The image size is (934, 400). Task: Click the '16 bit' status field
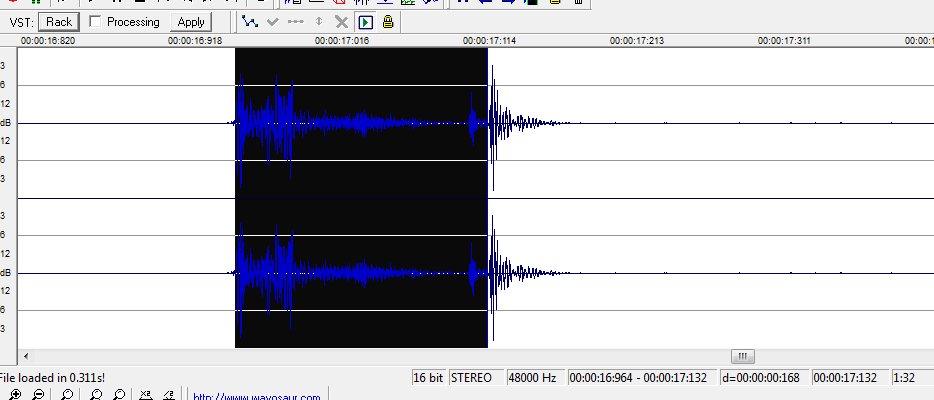428,377
